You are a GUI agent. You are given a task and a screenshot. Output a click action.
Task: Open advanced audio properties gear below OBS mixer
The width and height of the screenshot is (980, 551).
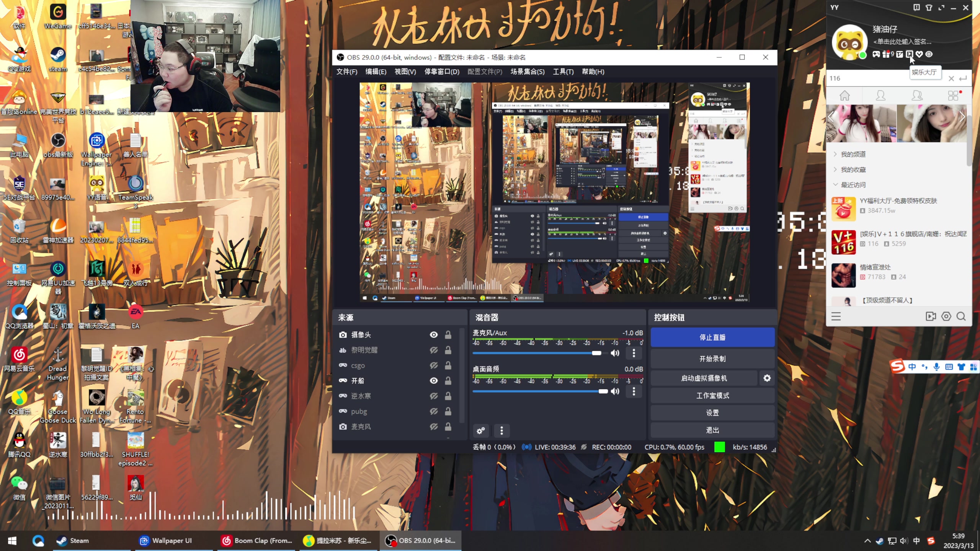pos(481,431)
